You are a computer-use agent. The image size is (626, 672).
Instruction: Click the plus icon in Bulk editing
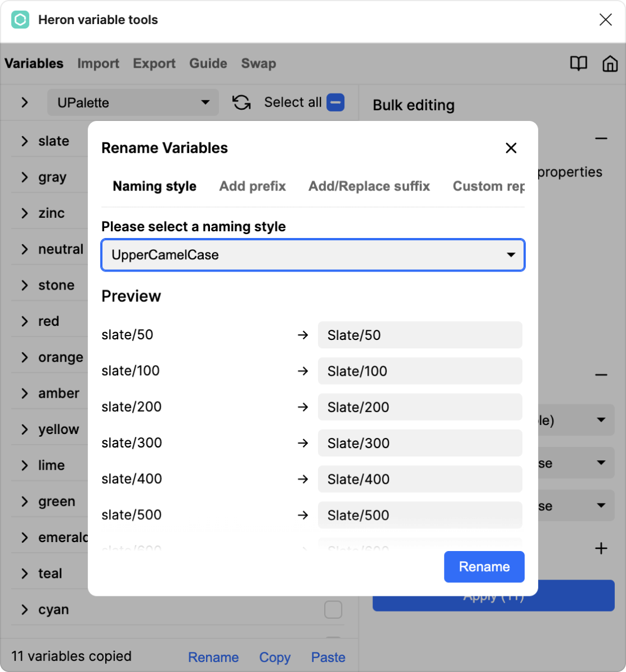pyautogui.click(x=601, y=548)
